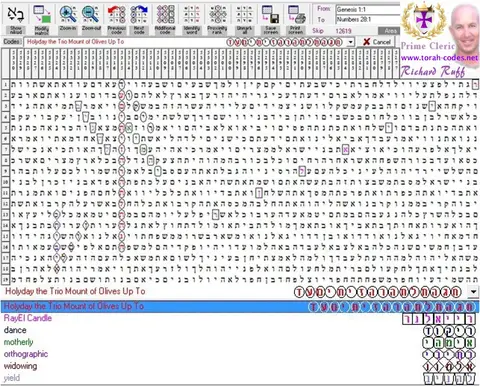Save the screen with Save screen
Image resolution: width=480 pixels, height=386 pixels.
pyautogui.click(x=270, y=19)
